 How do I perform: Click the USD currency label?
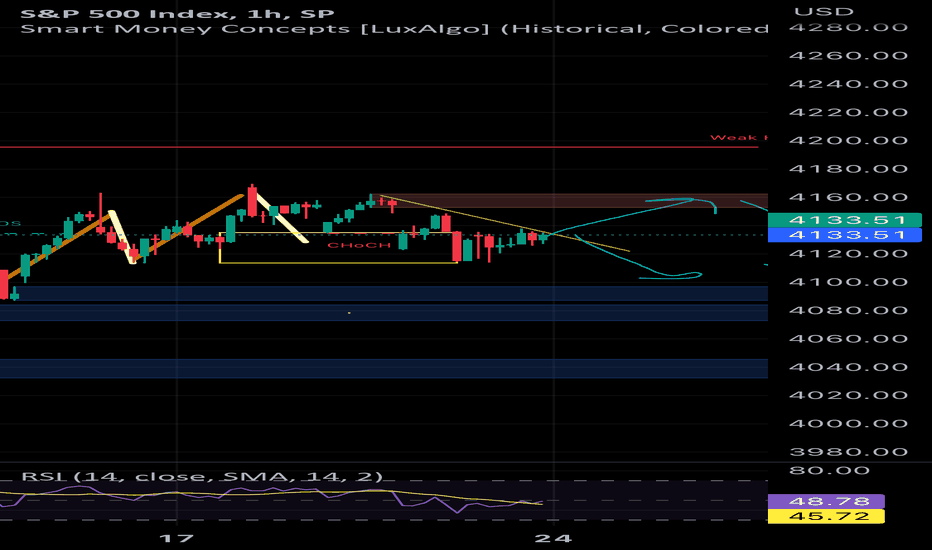tap(824, 12)
